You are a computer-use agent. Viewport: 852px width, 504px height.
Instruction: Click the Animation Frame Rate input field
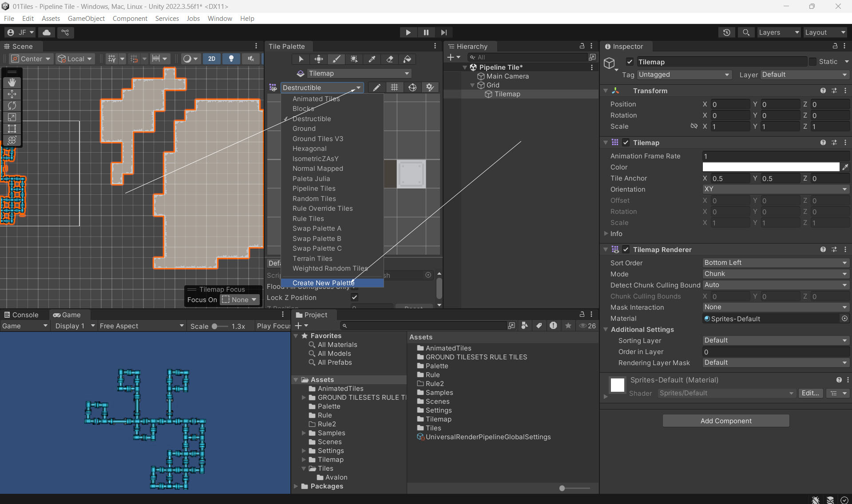coord(775,156)
